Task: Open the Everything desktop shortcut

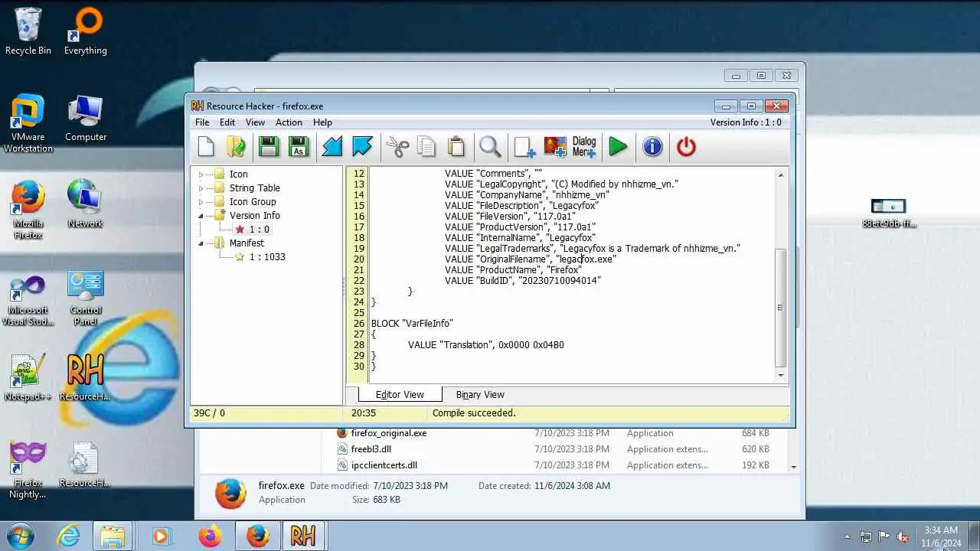Action: click(x=85, y=32)
